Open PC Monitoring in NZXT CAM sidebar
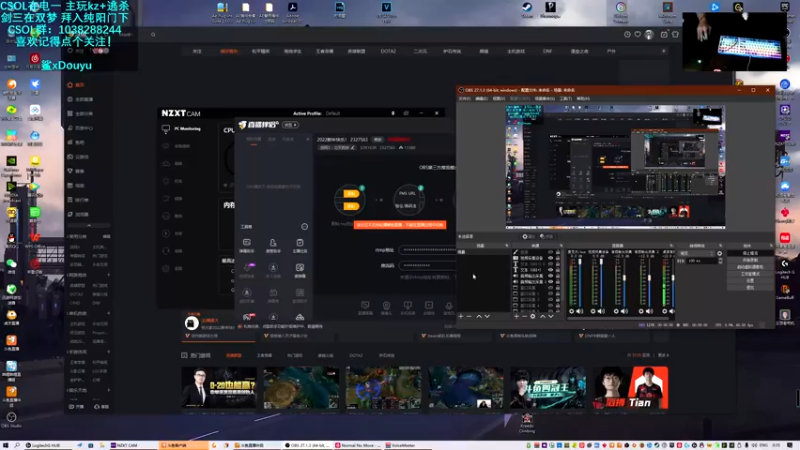The image size is (800, 450). [182, 129]
